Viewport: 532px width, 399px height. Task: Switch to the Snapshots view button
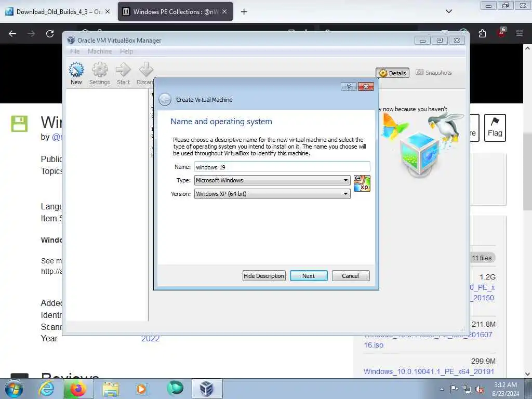[x=434, y=73]
